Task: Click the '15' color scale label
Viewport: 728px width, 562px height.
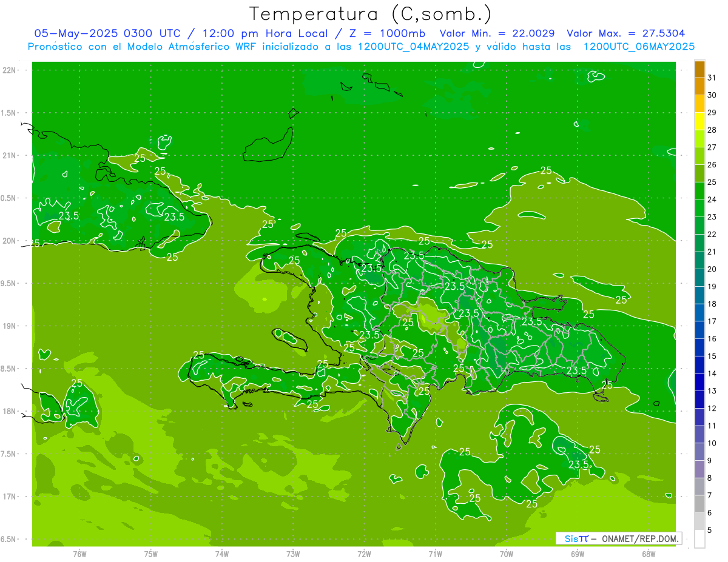Action: point(712,356)
